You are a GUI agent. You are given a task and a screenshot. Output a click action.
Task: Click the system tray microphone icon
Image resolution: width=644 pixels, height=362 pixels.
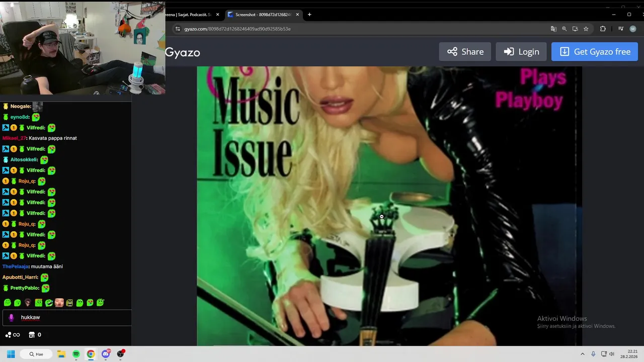pos(593,354)
